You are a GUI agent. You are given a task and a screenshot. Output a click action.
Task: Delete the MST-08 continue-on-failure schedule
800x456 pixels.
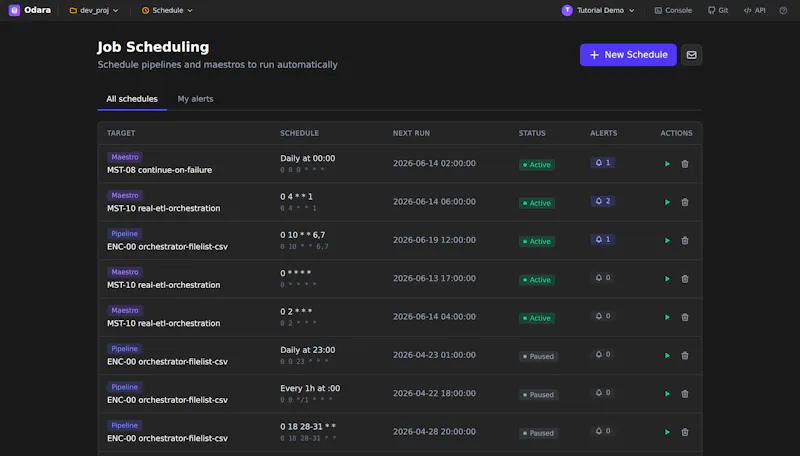pyautogui.click(x=685, y=164)
